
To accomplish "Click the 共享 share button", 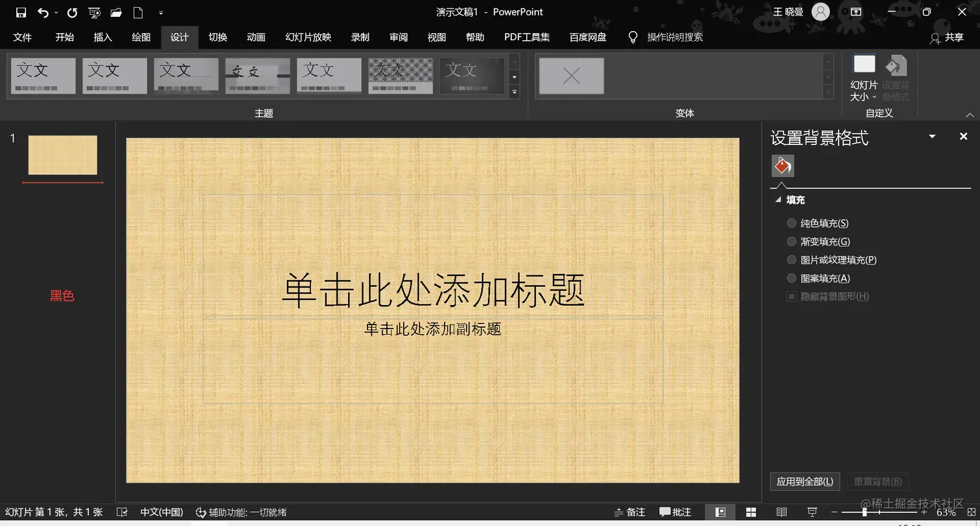I will click(946, 38).
